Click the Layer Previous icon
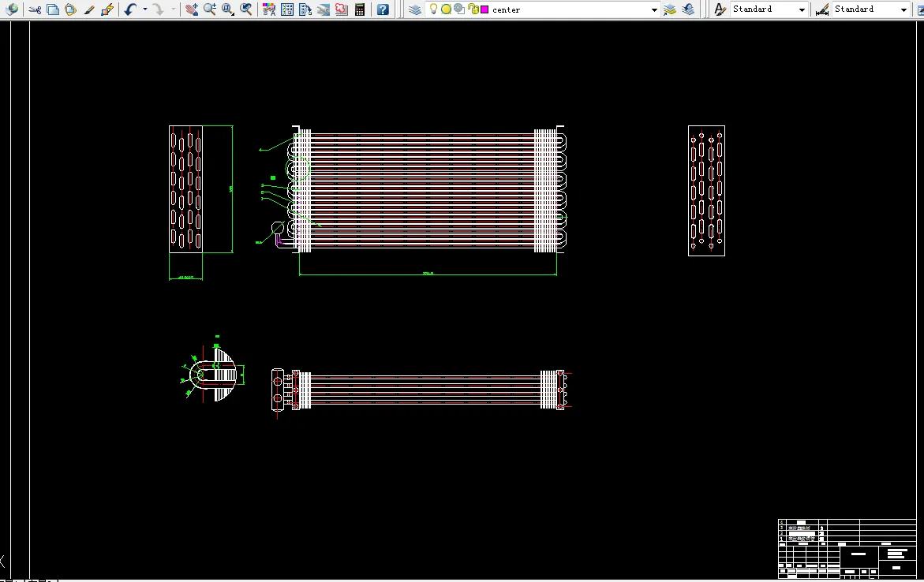This screenshot has width=924, height=582. click(x=688, y=9)
